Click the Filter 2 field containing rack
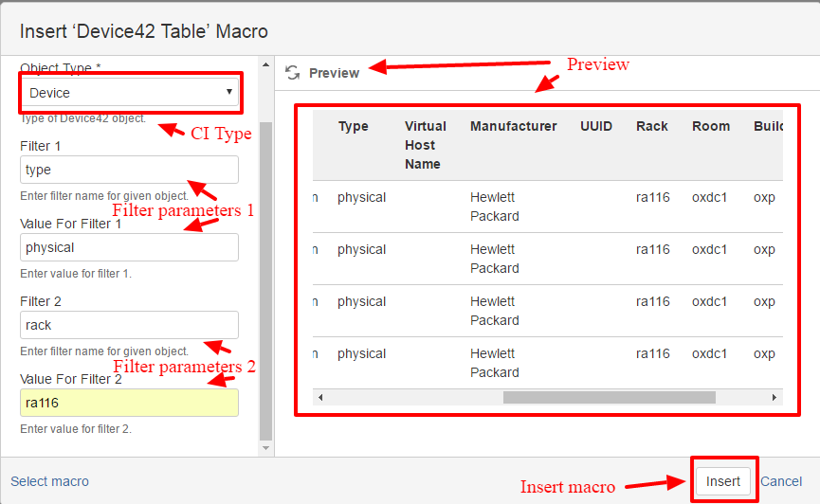 (x=129, y=325)
